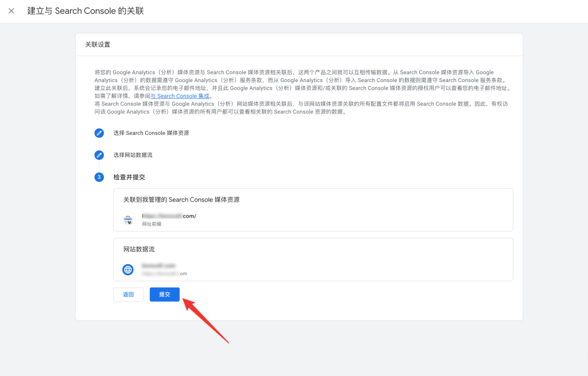Click the 网址前缀 property type label
Viewport: 588px width, 376px height.
(x=152, y=224)
